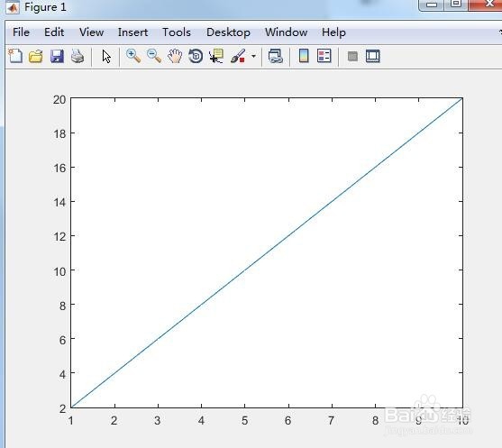Open the Insert menu
The image size is (502, 448).
(x=132, y=32)
